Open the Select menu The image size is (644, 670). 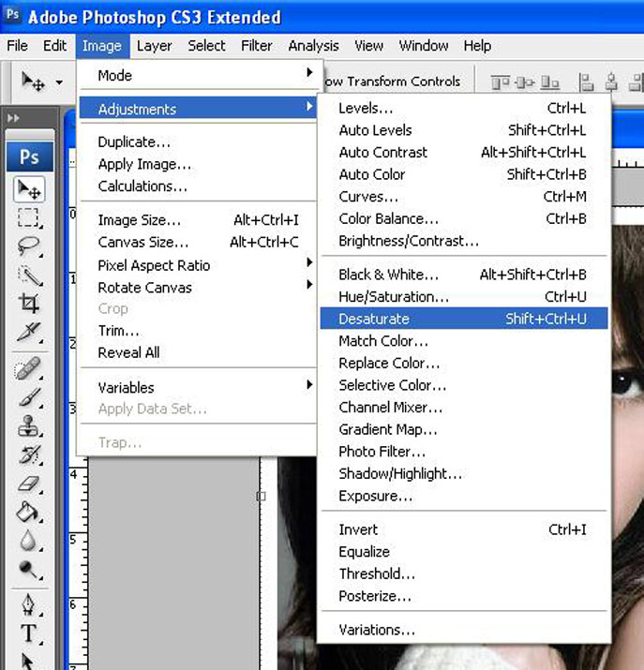coord(206,45)
